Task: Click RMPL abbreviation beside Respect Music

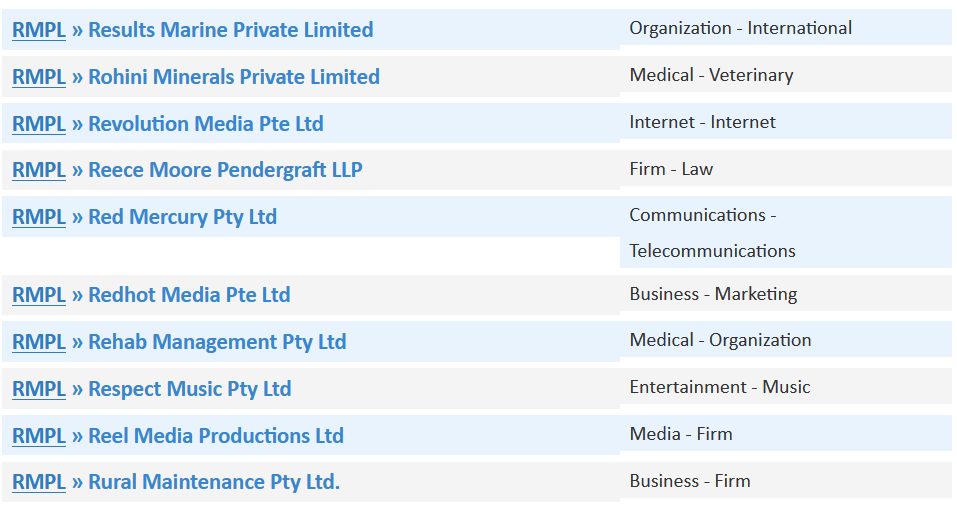Action: 39,389
